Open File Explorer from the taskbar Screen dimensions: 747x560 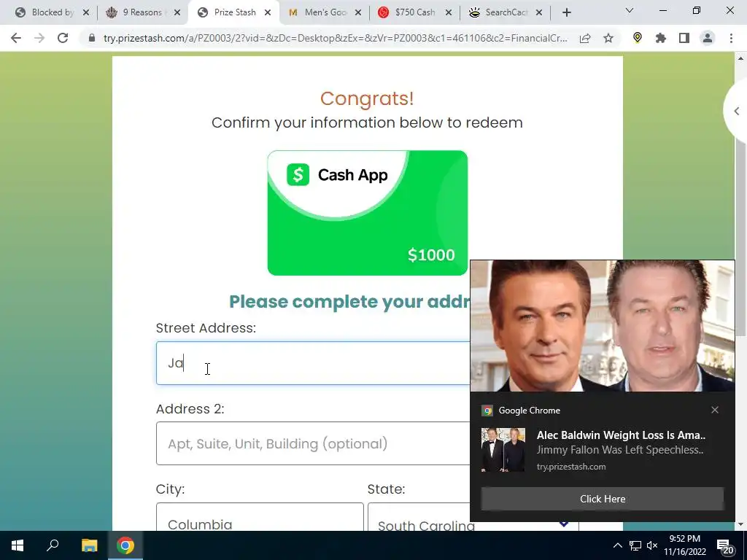89,545
